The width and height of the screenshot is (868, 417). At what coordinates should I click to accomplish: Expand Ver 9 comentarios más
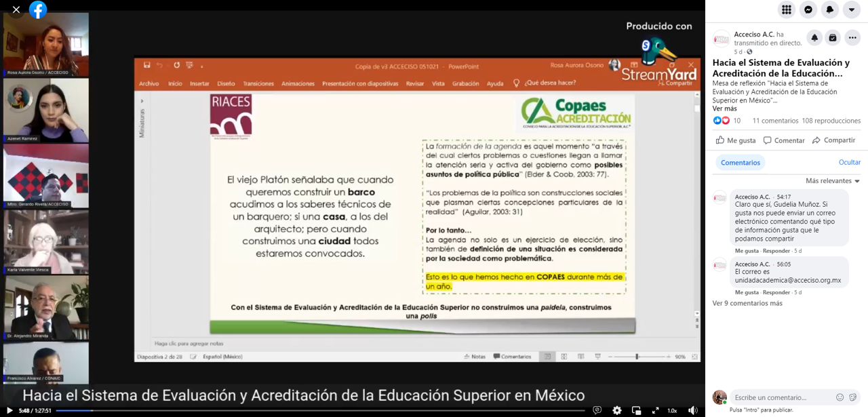747,303
